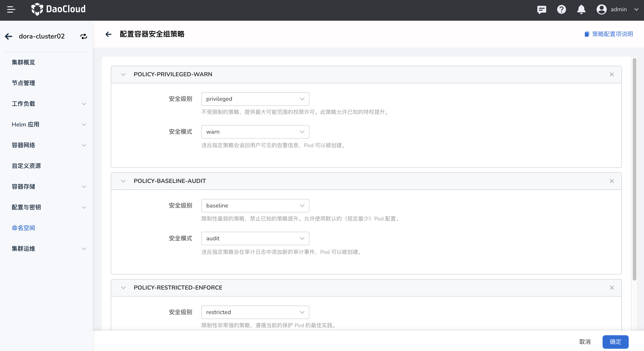Image resolution: width=644 pixels, height=351 pixels.
Task: Go back from dora-cluster02 cluster
Action: (x=9, y=36)
